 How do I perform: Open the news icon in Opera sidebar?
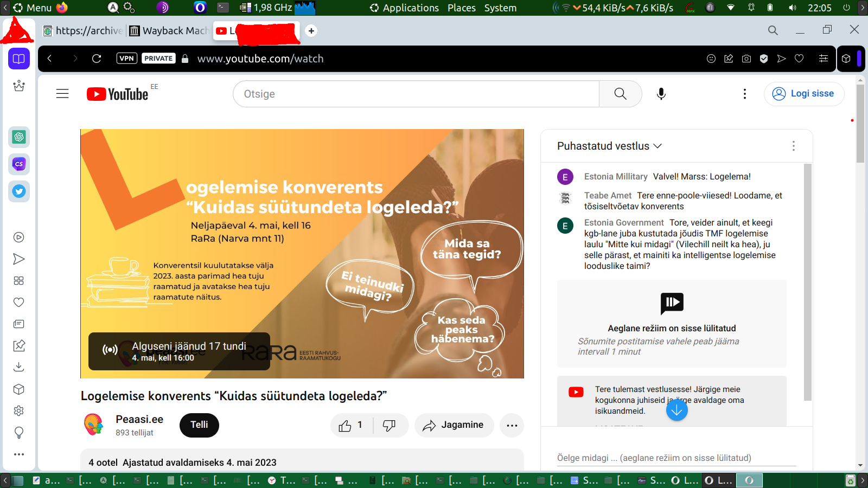(19, 324)
